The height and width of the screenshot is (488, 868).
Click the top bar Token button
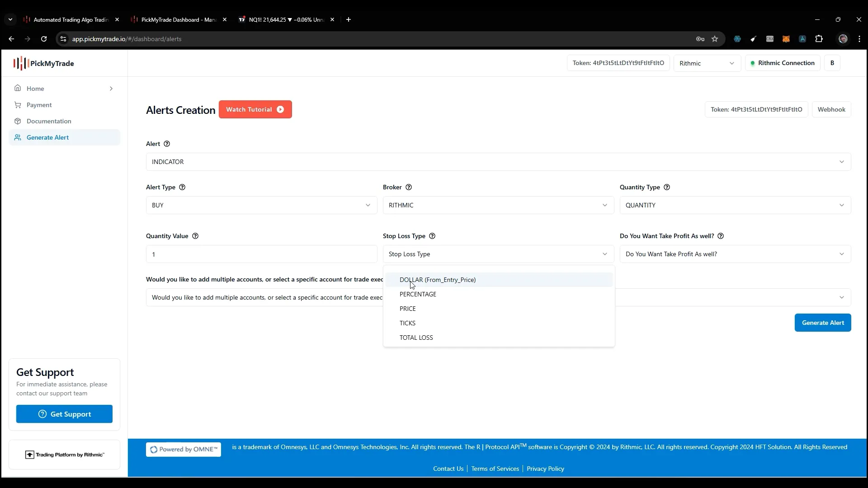pyautogui.click(x=618, y=63)
